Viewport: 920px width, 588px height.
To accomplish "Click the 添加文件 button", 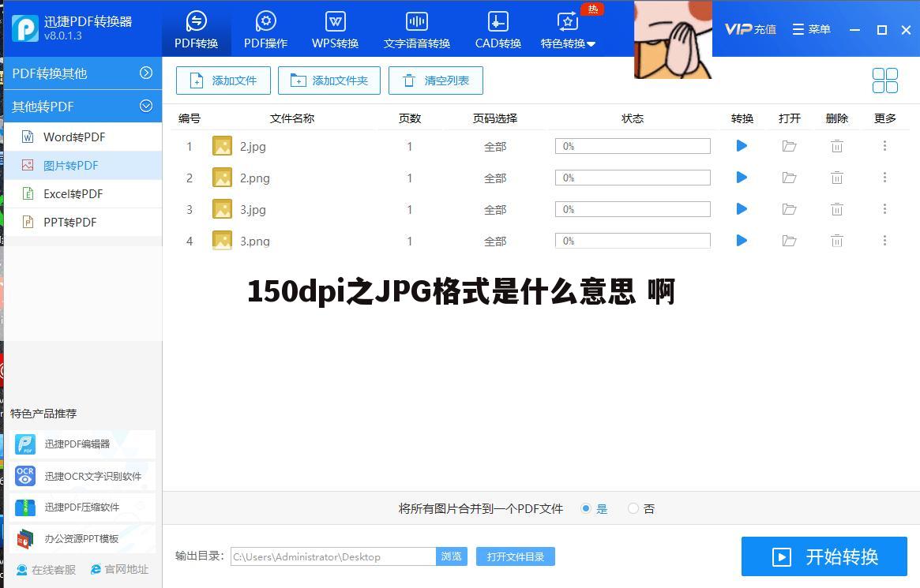I will 223,81.
